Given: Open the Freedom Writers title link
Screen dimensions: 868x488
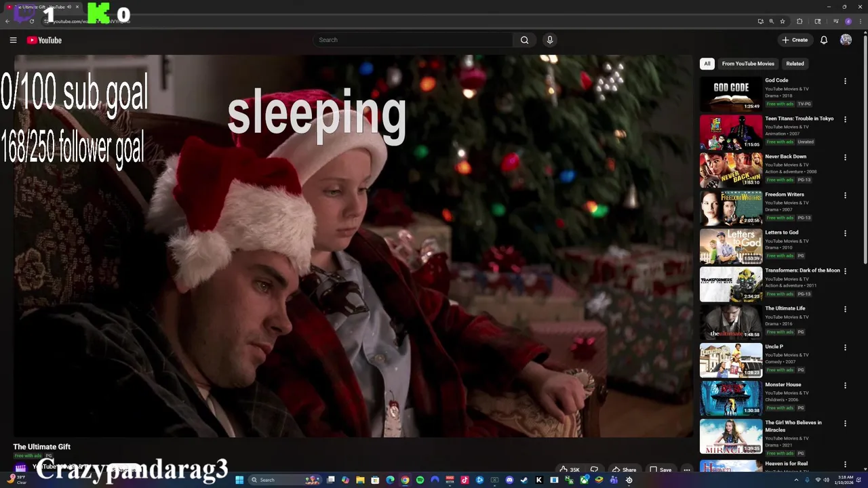Looking at the screenshot, I should pos(785,195).
